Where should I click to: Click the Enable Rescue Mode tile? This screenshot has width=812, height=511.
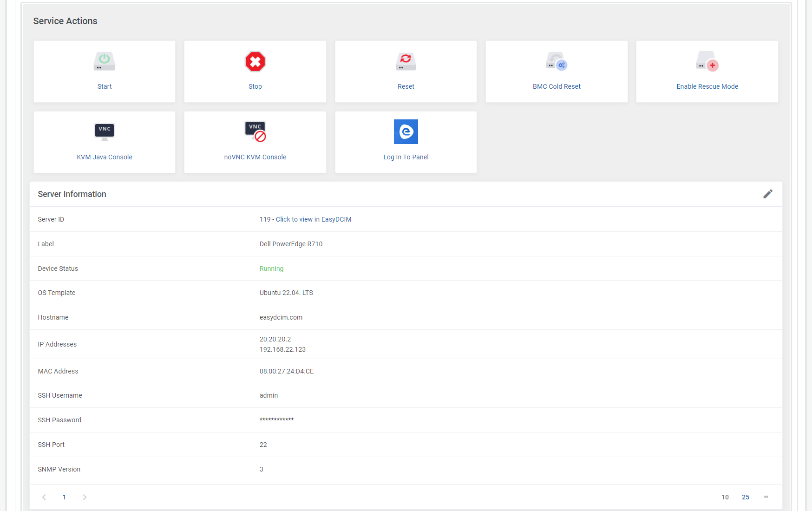707,72
